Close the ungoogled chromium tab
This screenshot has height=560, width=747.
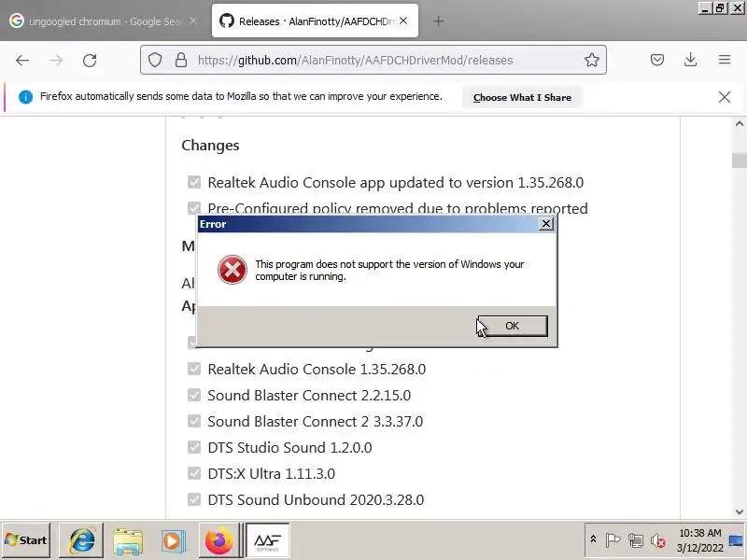[193, 21]
